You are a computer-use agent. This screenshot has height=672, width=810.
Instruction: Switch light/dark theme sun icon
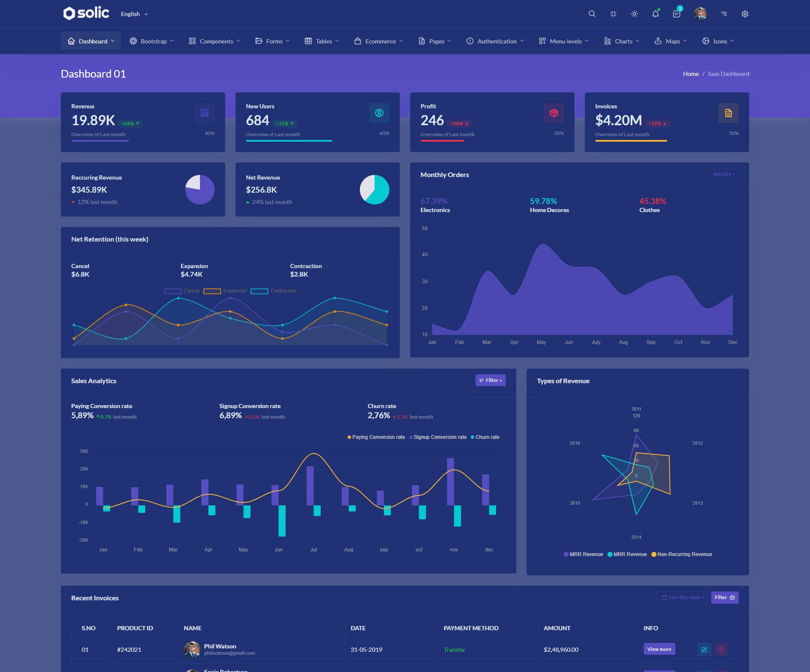point(634,14)
